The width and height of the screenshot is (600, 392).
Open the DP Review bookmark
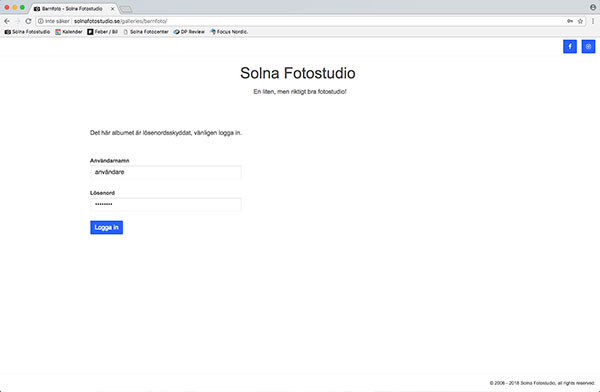pyautogui.click(x=189, y=32)
